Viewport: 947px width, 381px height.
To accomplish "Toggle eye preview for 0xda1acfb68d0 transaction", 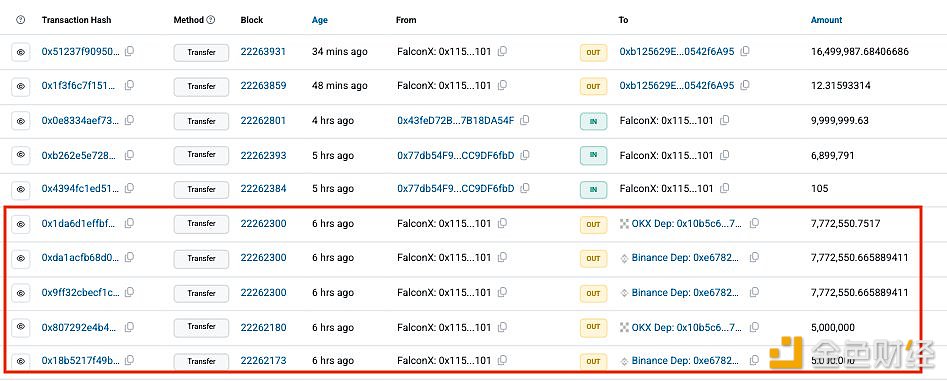I will pyautogui.click(x=21, y=258).
